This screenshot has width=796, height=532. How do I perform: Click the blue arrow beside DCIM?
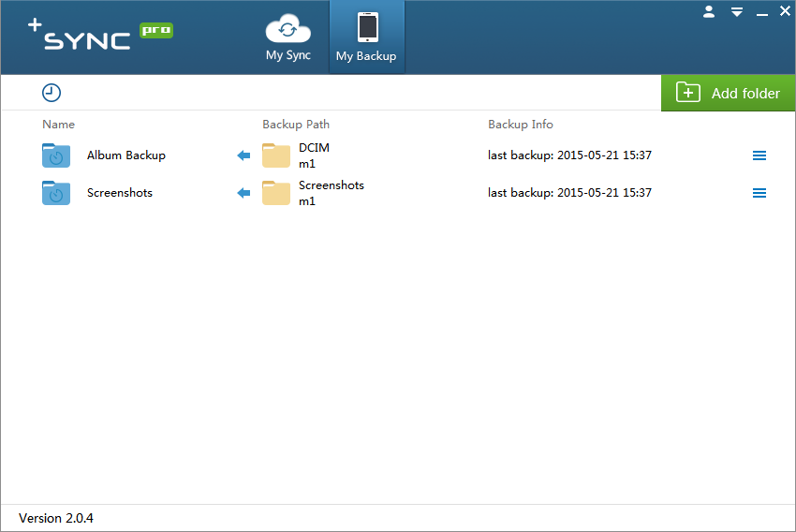point(243,155)
